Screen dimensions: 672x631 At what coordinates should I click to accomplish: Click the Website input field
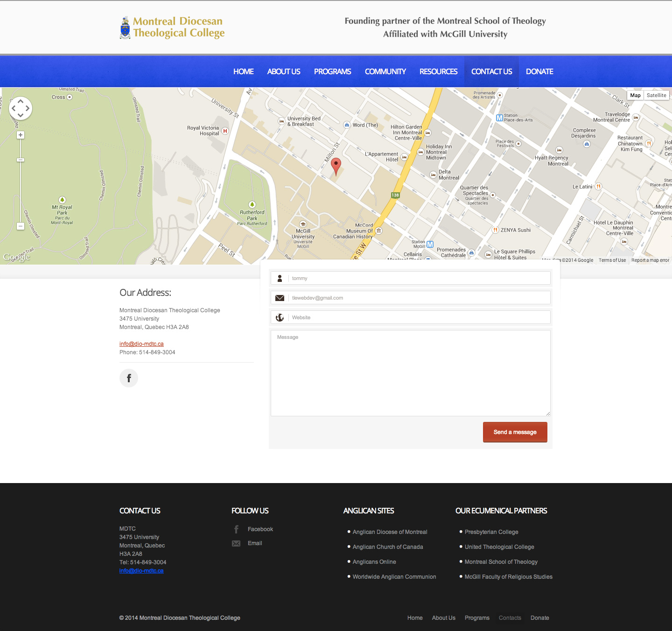tap(411, 317)
